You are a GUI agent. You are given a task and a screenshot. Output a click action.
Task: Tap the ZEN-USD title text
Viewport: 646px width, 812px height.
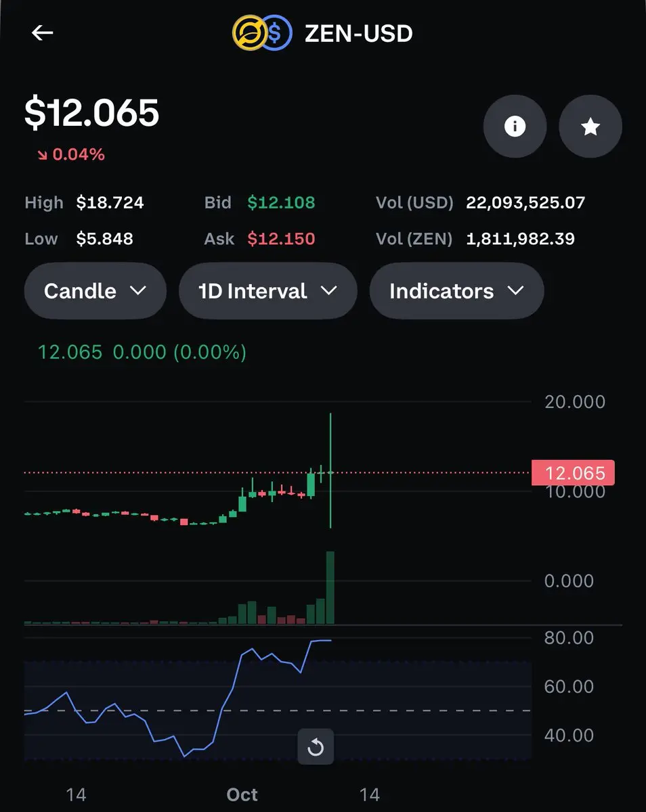[x=358, y=33]
